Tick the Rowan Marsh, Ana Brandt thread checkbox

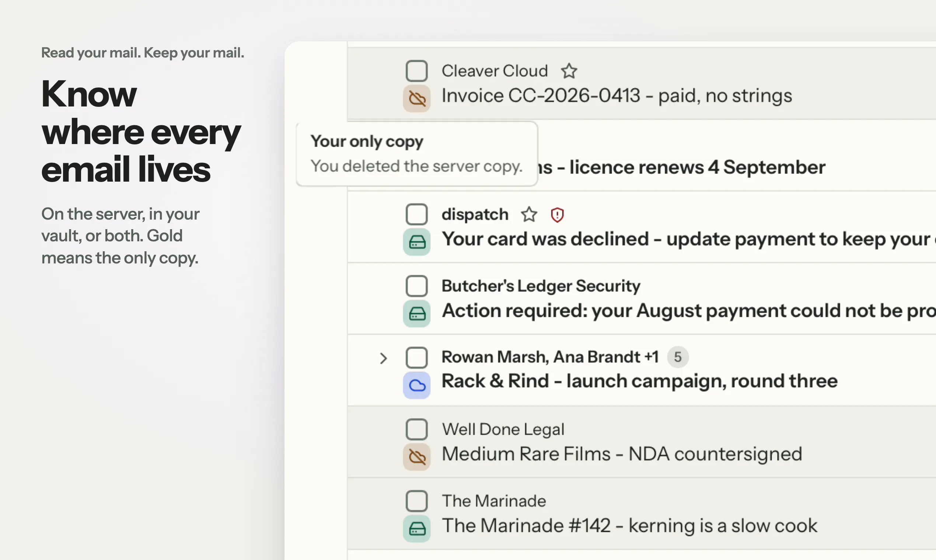click(x=417, y=357)
